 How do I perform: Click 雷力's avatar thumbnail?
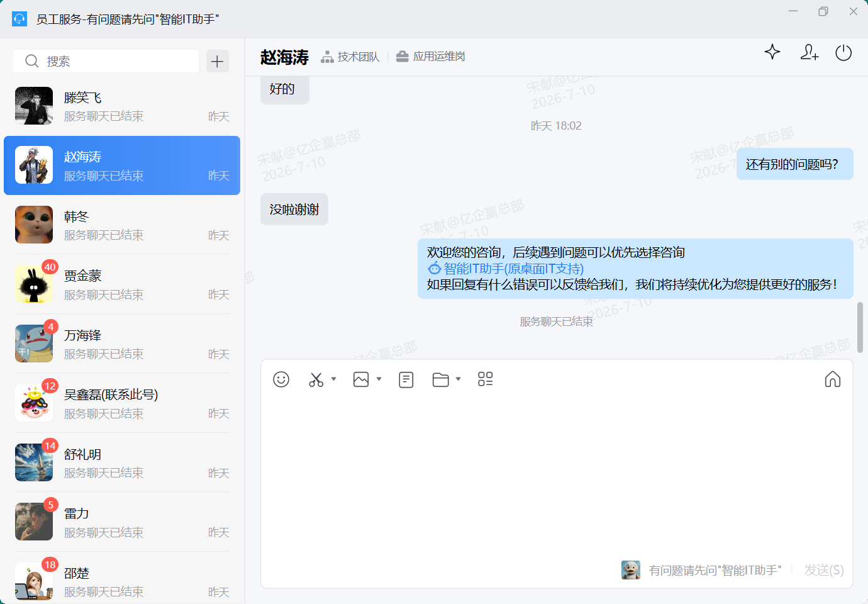(34, 522)
